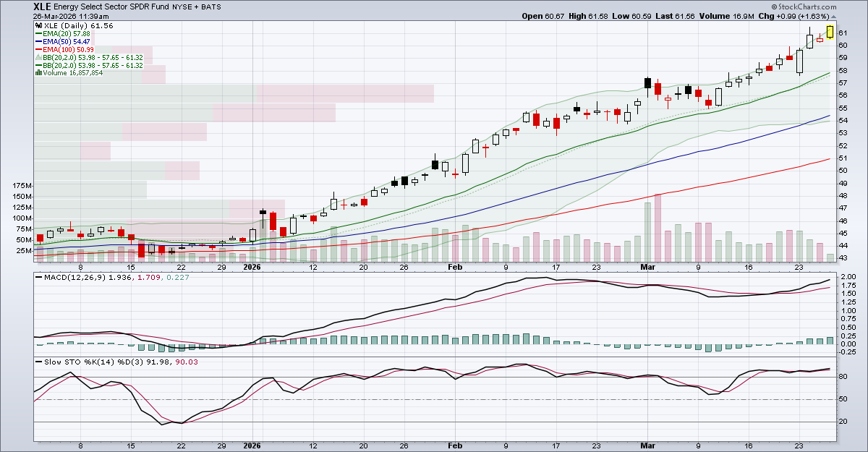Click the 100M label on the volume axis
The width and height of the screenshot is (868, 452).
pyautogui.click(x=22, y=218)
